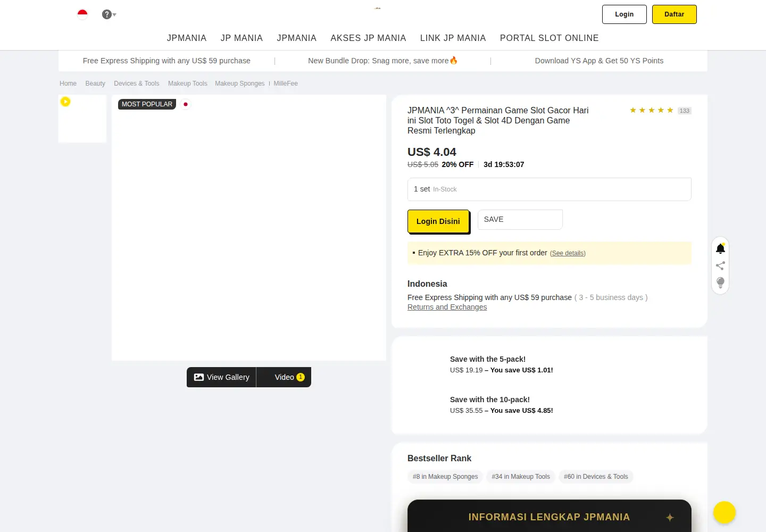766x532 pixels.
Task: Click the Login button
Action: (625, 14)
